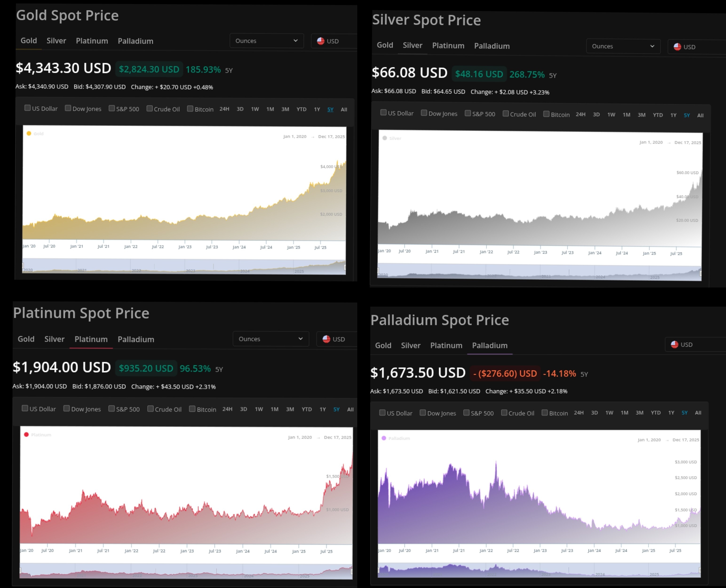The image size is (726, 588).
Task: Click the US flag icon in Platinum panel
Action: tap(326, 339)
